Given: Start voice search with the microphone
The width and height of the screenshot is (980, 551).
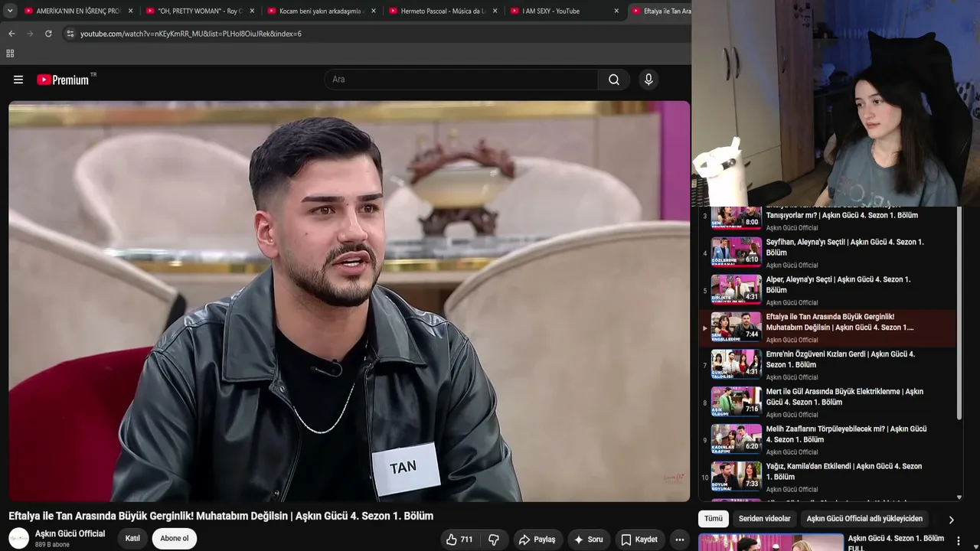Looking at the screenshot, I should (x=648, y=80).
